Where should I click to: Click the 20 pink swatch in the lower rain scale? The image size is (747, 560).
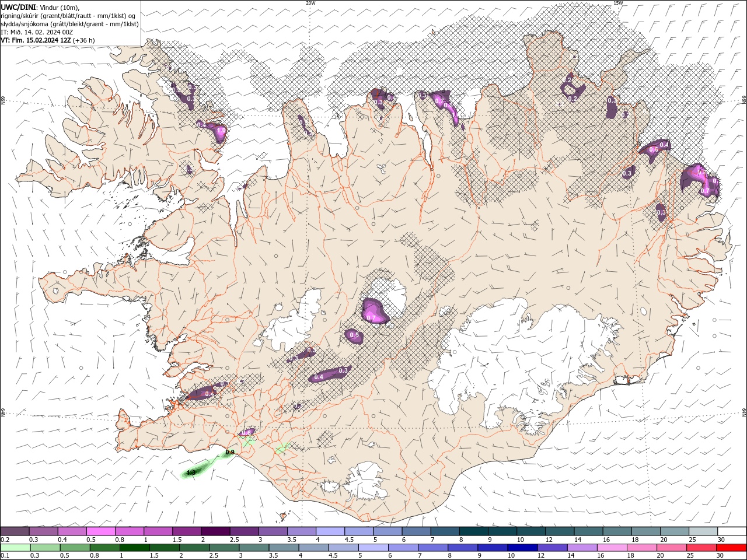(x=672, y=548)
